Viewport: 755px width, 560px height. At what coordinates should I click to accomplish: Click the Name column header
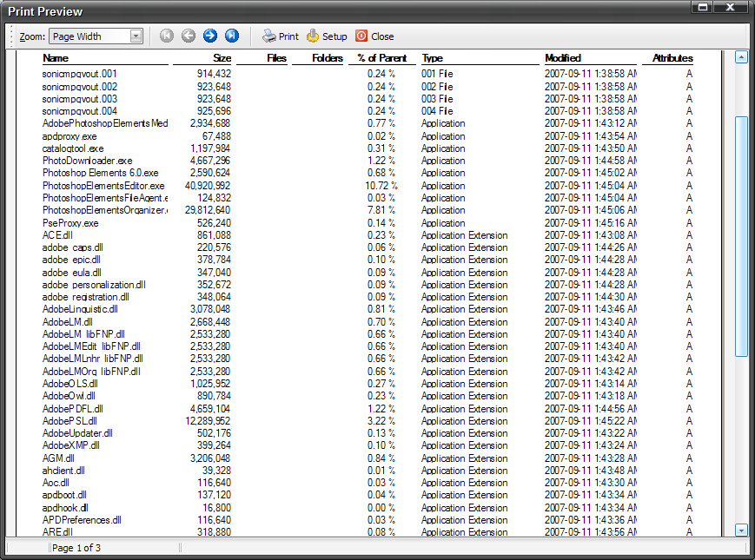point(56,58)
